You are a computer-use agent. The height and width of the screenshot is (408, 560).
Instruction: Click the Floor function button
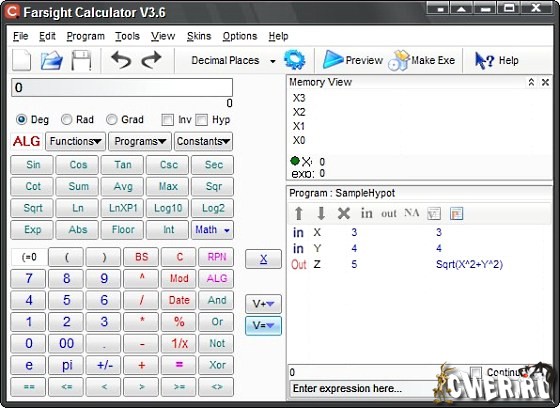click(122, 230)
